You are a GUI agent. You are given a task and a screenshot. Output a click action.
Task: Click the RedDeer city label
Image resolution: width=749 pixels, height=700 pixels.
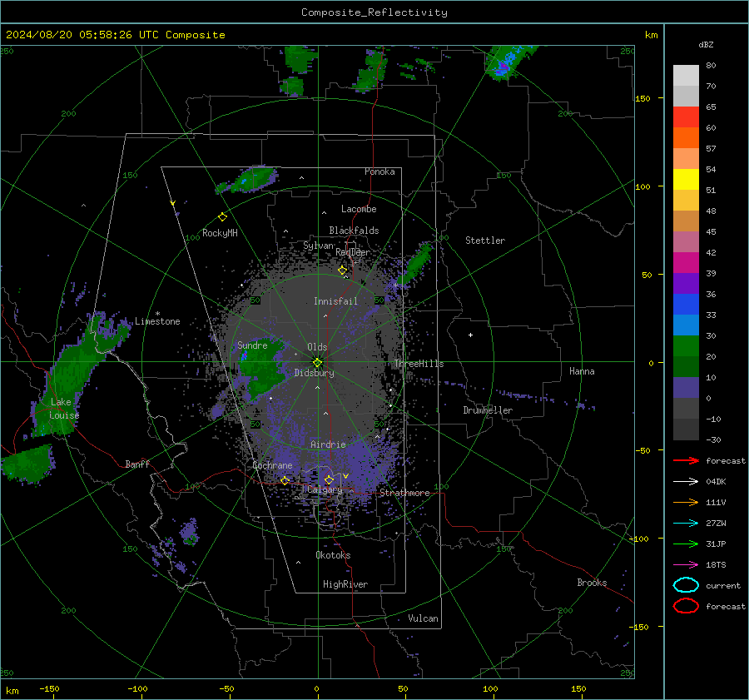(x=353, y=252)
